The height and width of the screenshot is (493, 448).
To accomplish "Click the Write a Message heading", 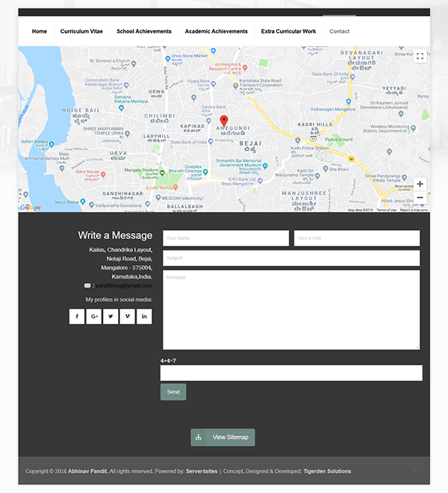I will 115,235.
